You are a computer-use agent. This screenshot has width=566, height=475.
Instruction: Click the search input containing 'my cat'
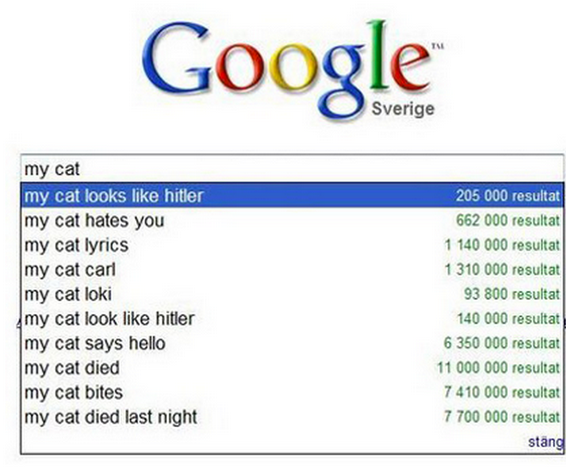click(292, 169)
